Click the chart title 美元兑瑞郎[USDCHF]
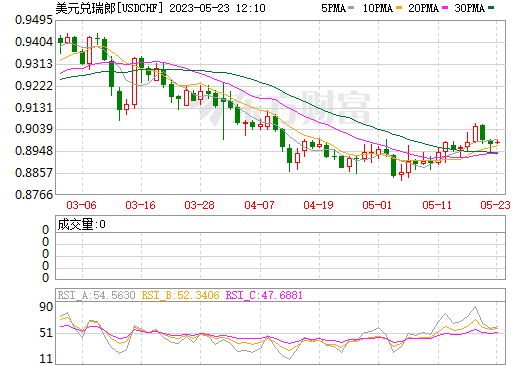Screen dimensions: 520x365 (x=110, y=8)
